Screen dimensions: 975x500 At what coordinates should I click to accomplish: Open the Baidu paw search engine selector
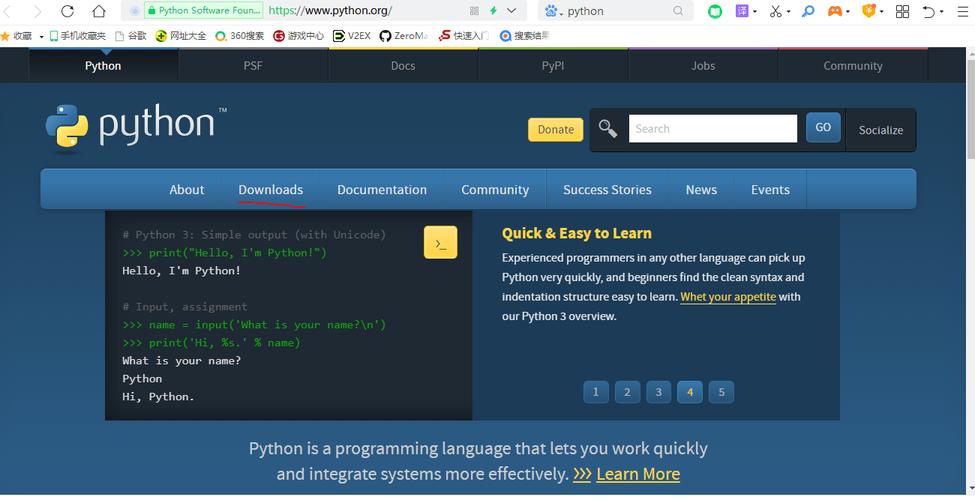[552, 11]
